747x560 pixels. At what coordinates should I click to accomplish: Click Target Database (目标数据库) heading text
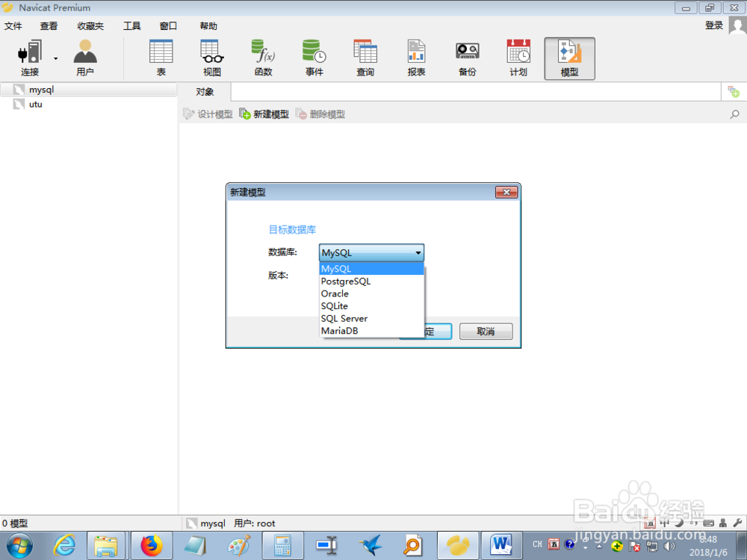pos(292,229)
